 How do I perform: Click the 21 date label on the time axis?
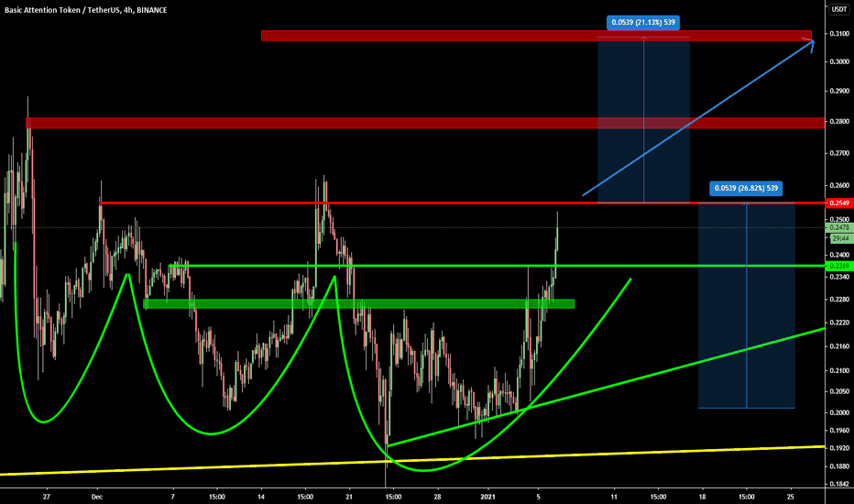(x=349, y=497)
